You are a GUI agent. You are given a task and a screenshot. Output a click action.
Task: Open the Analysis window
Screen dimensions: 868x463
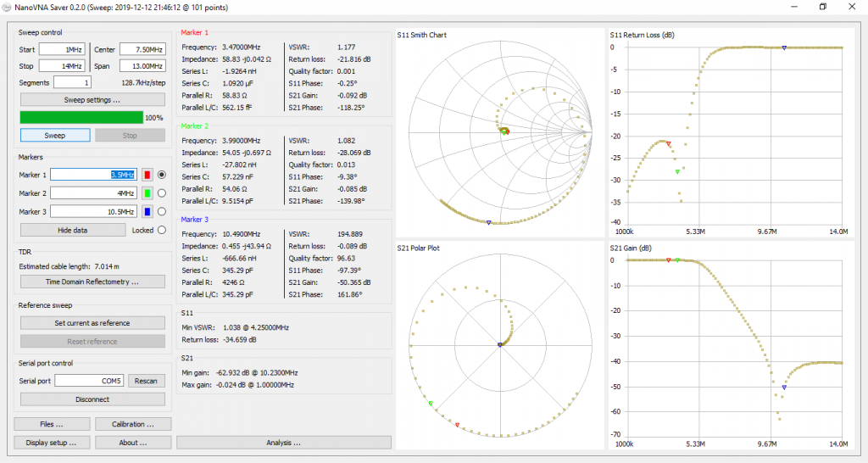click(x=283, y=443)
